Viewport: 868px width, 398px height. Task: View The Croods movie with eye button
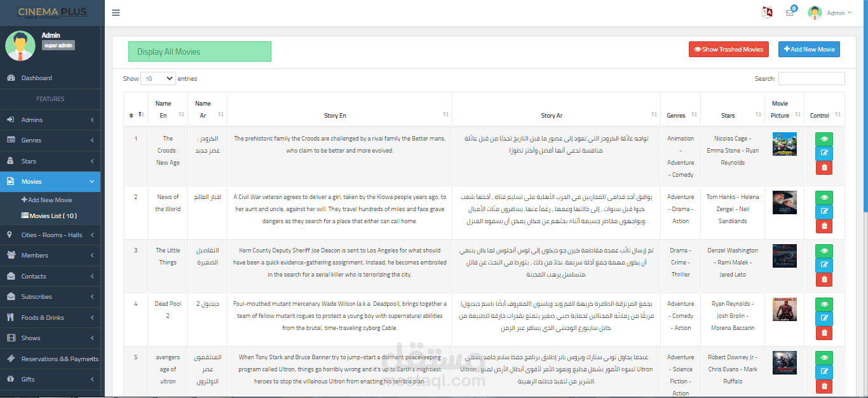(x=824, y=139)
